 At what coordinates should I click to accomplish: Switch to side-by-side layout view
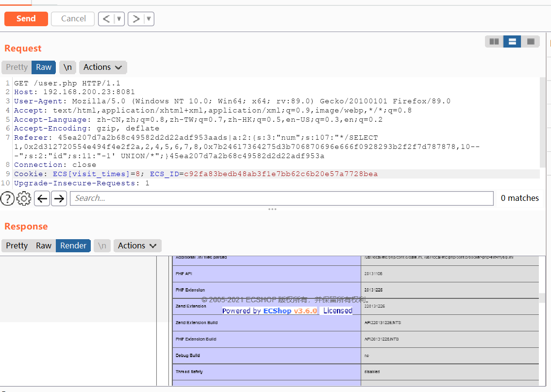494,41
